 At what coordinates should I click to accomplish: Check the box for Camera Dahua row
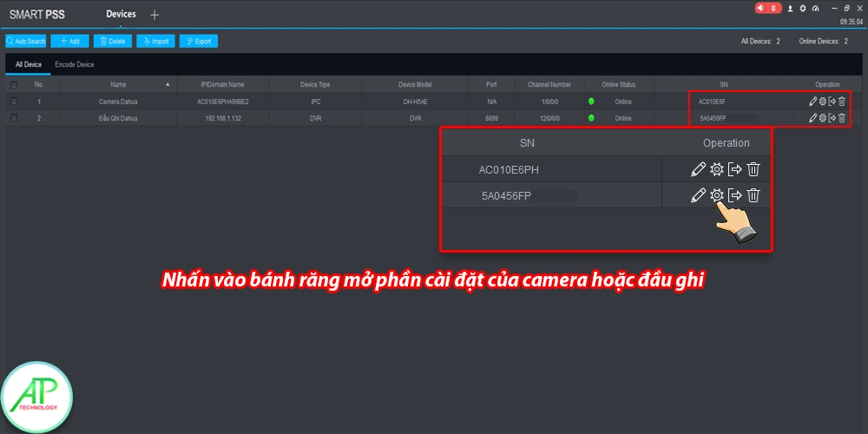point(14,102)
